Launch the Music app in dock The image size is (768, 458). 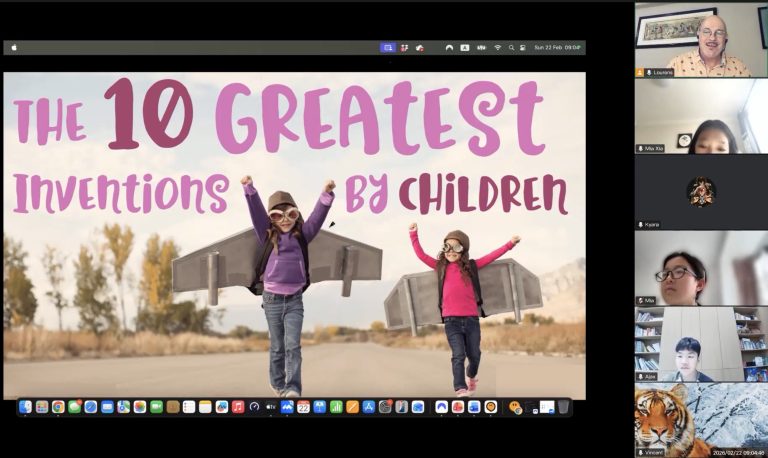238,407
